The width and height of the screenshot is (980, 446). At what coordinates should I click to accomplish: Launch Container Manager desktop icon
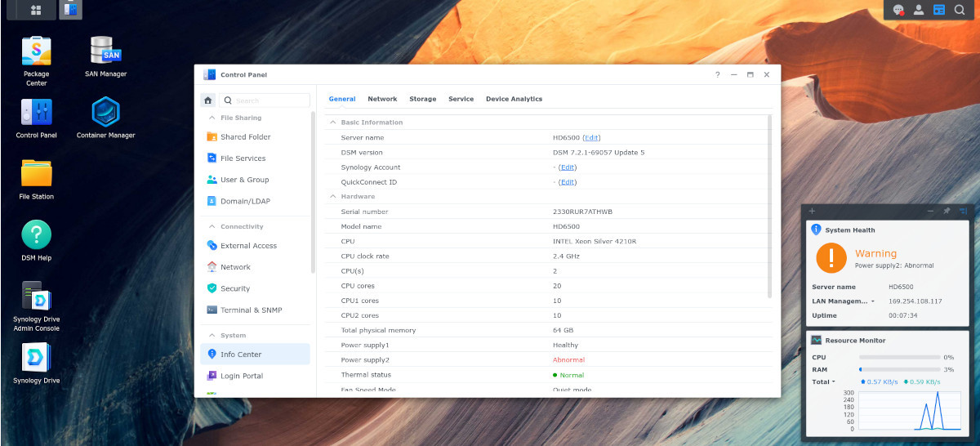point(105,118)
